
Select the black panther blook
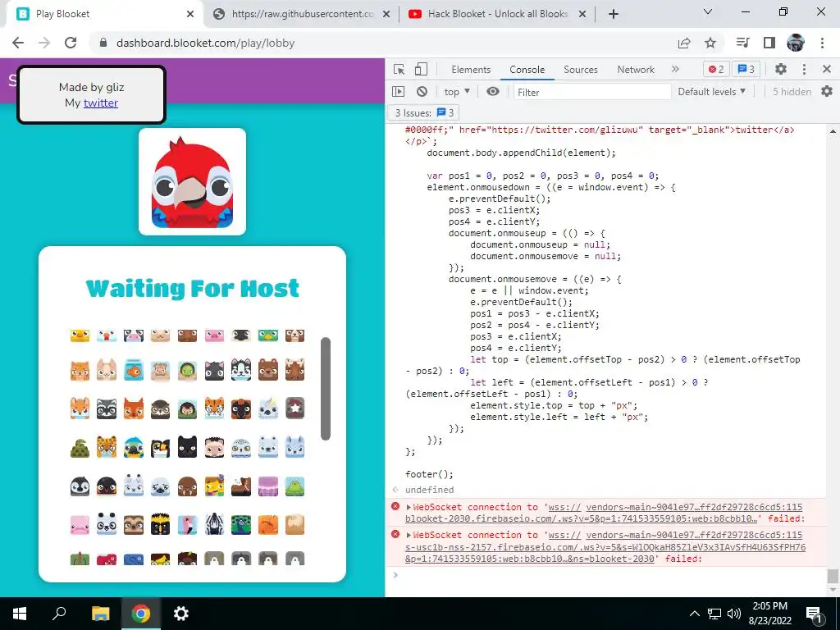188,447
